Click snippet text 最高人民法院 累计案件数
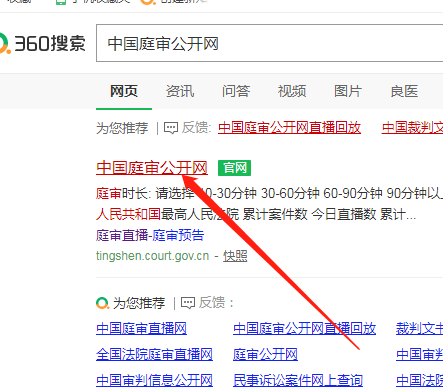Viewport: 443px width, 392px height. click(x=234, y=214)
